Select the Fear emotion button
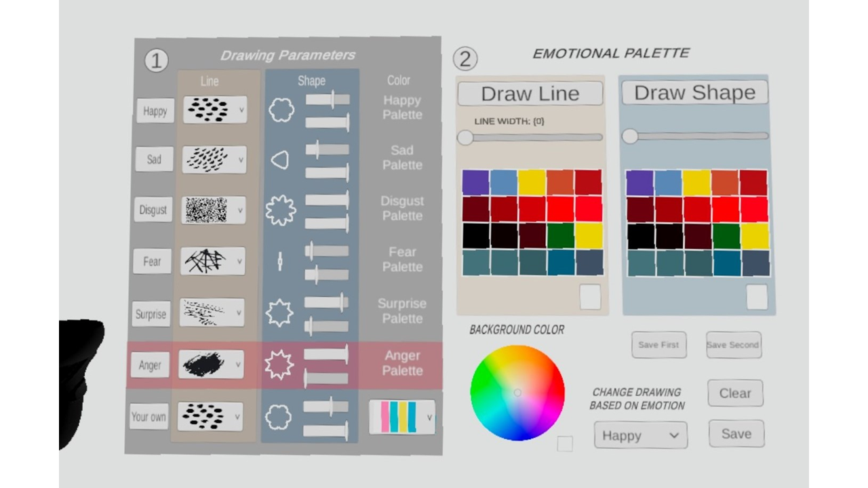The width and height of the screenshot is (868, 488). click(152, 262)
